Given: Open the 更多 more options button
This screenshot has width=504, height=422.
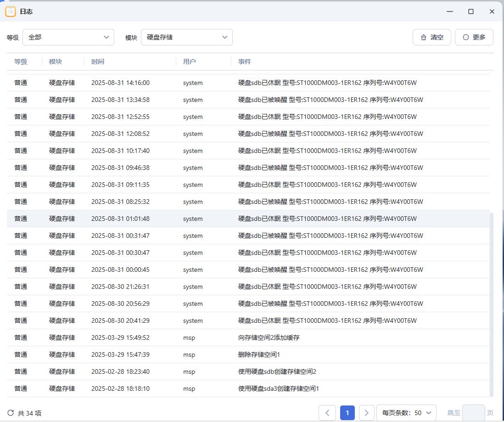Looking at the screenshot, I should click(474, 37).
